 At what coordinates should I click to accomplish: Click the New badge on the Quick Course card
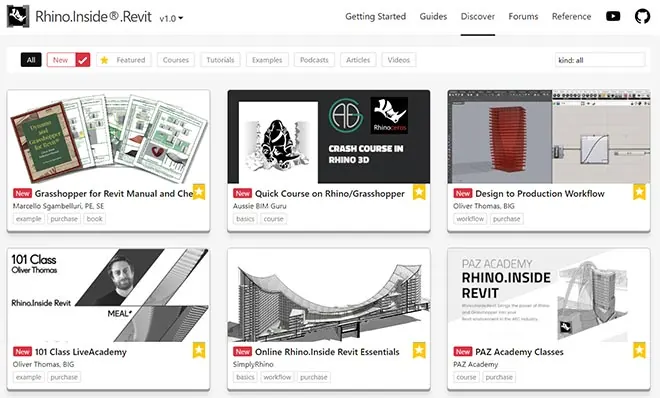242,193
